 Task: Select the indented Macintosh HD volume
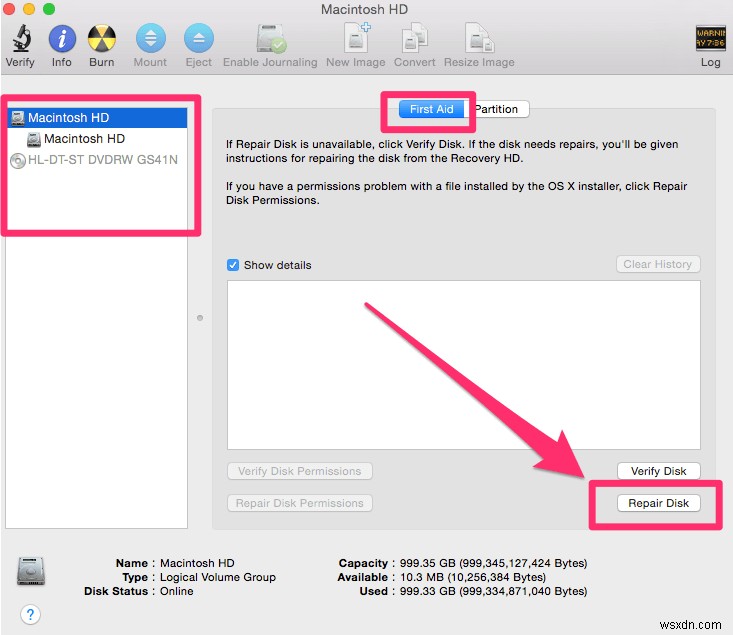[x=97, y=139]
